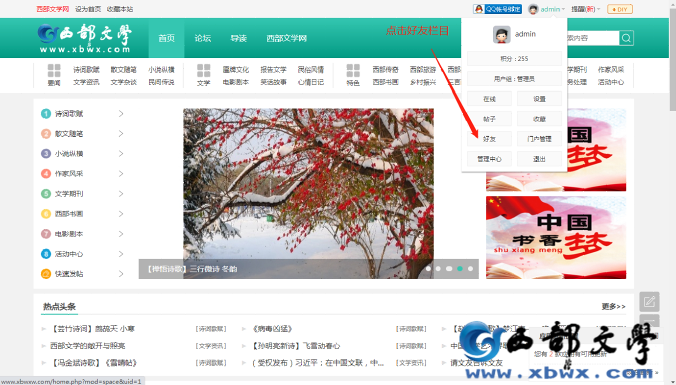Click the numbered circle 2 beside 散文随笔
The width and height of the screenshot is (676, 385).
pos(46,134)
